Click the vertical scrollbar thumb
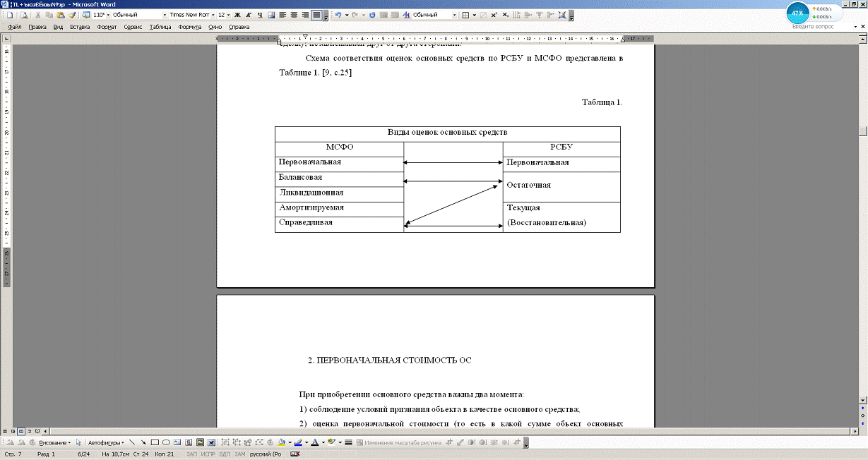The width and height of the screenshot is (868, 460). (863, 131)
